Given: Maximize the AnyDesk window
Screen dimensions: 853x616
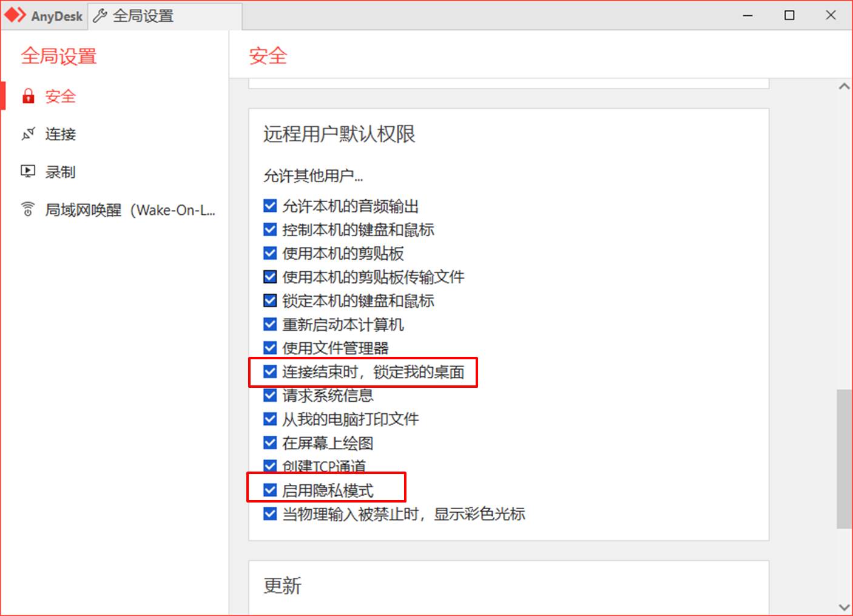Looking at the screenshot, I should click(789, 15).
